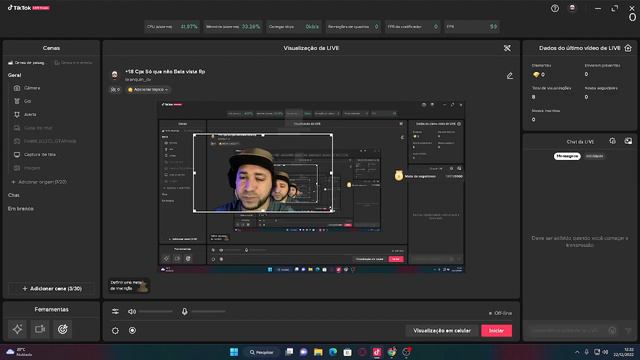Open the help question mark icon
The height and width of the screenshot is (360, 640).
[555, 8]
